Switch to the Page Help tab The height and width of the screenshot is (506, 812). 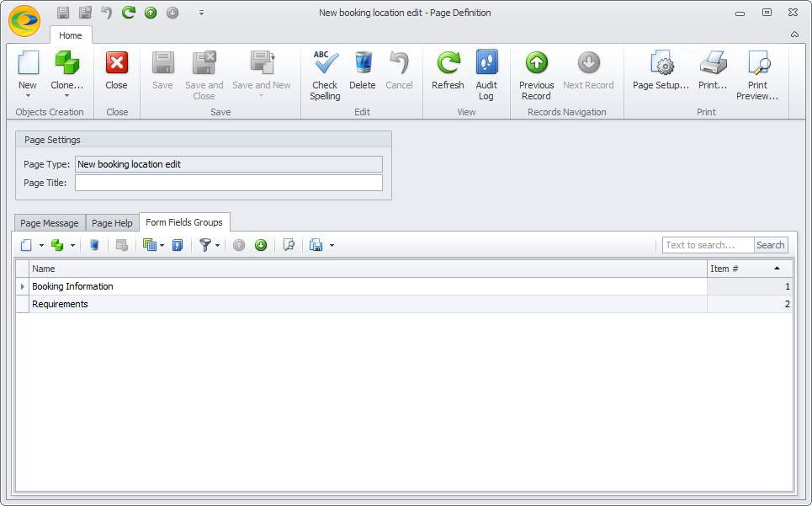pyautogui.click(x=113, y=223)
